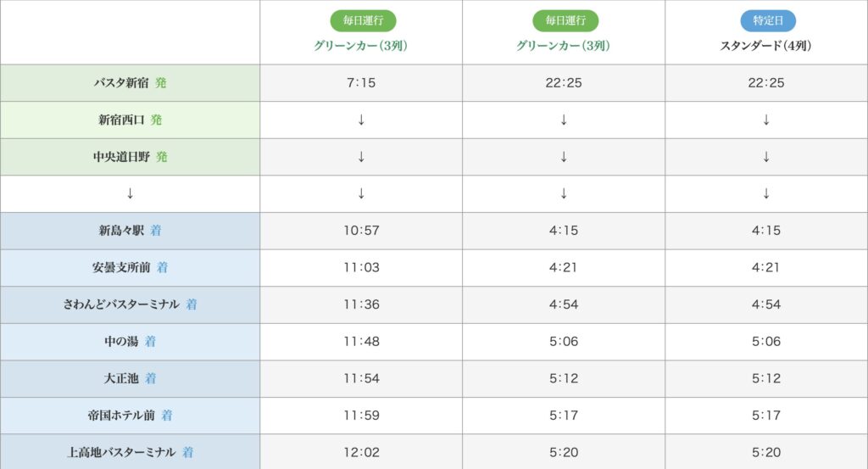
Task: Click the 大正池 着 row header
Action: coord(130,378)
